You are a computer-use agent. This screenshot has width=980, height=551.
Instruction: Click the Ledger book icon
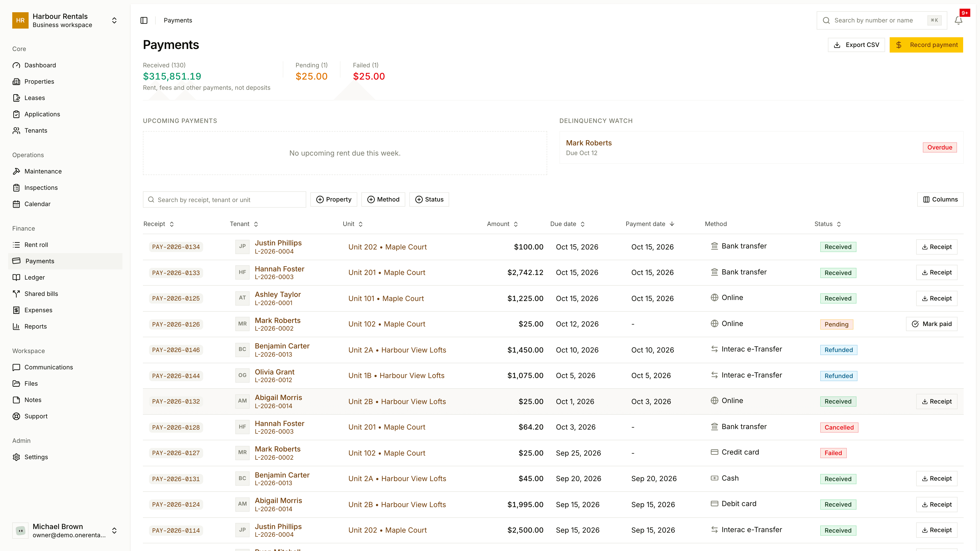pos(16,277)
